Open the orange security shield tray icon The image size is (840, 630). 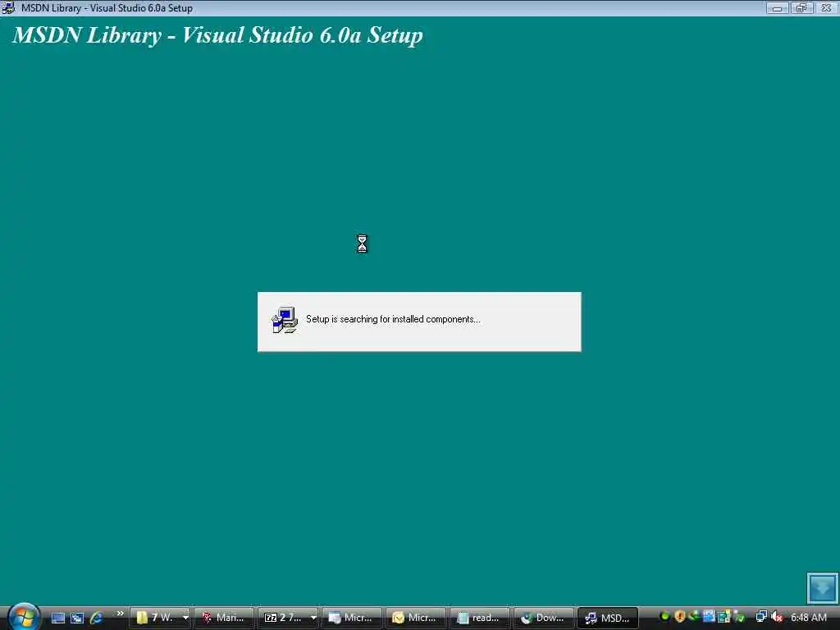[x=680, y=617]
